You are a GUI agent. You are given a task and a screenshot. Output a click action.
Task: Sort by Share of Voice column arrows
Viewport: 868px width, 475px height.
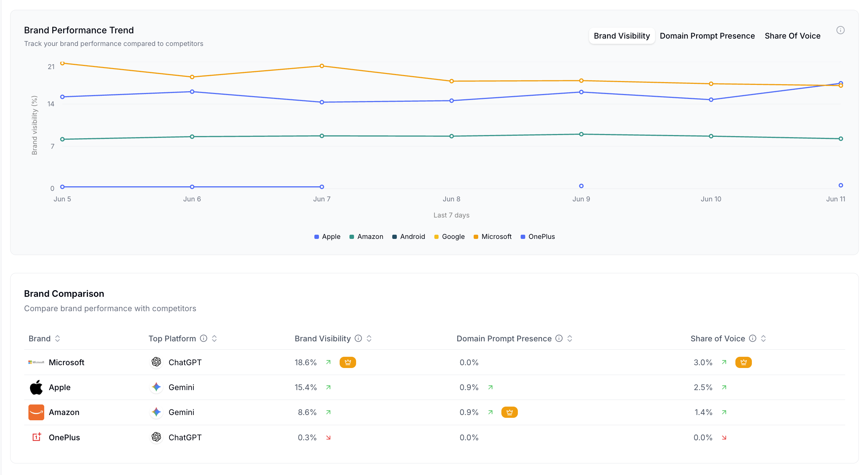[763, 339]
